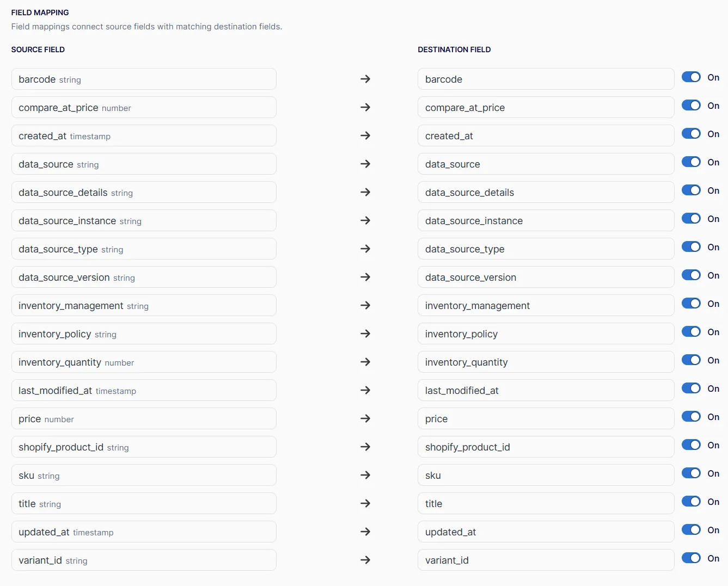Viewport: 728px width, 586px height.
Task: Disable the data_source_type mapping toggle
Action: click(691, 247)
